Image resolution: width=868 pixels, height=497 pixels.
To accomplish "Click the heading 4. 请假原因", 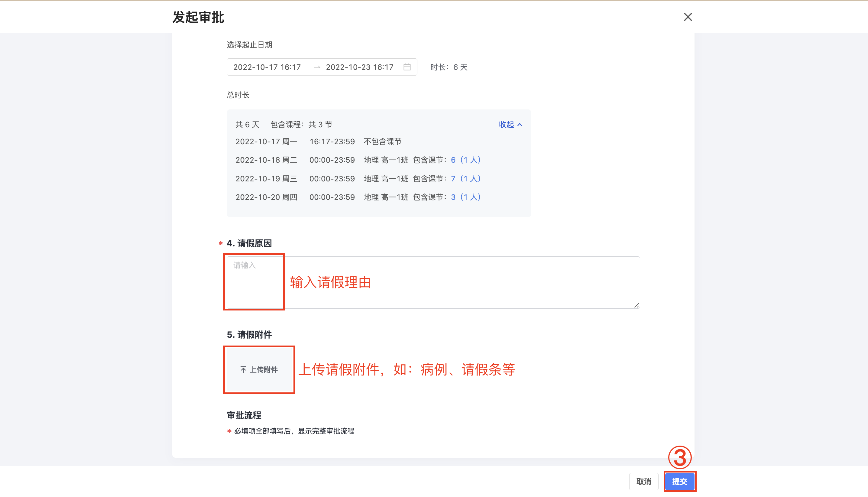I will click(x=249, y=243).
